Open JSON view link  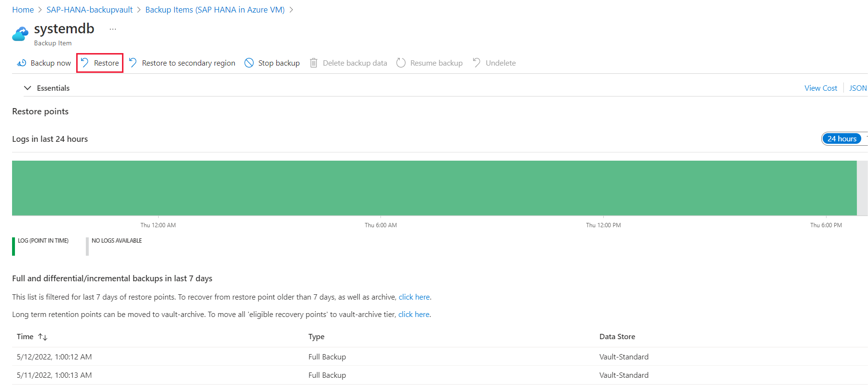tap(858, 88)
